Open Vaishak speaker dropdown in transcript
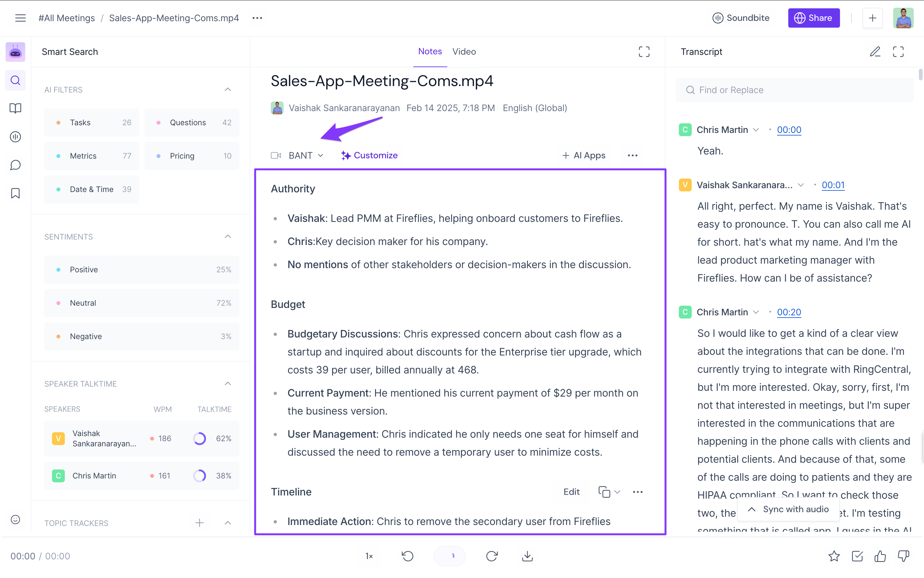This screenshot has width=924, height=578. point(801,185)
